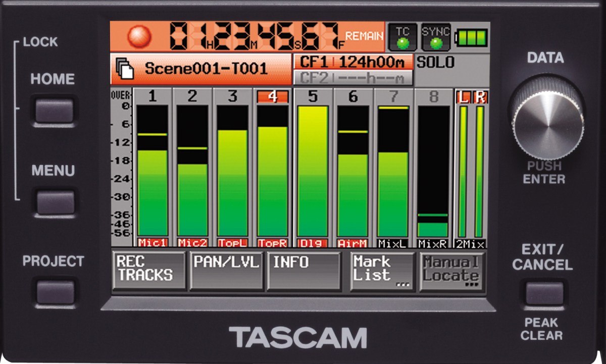Screen dimensions: 606x364
Task: Open the REC TRACKS tab
Action: pyautogui.click(x=149, y=271)
